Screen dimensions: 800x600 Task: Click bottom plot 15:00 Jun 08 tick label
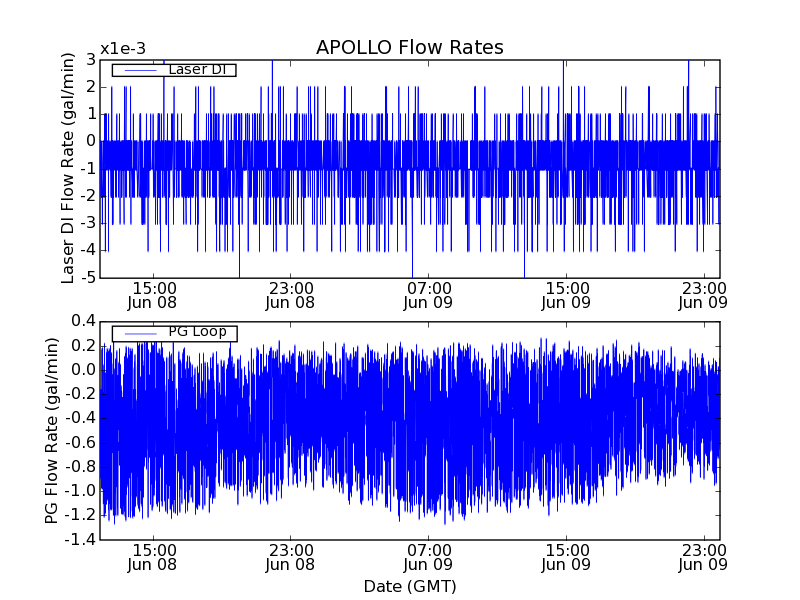(x=152, y=558)
